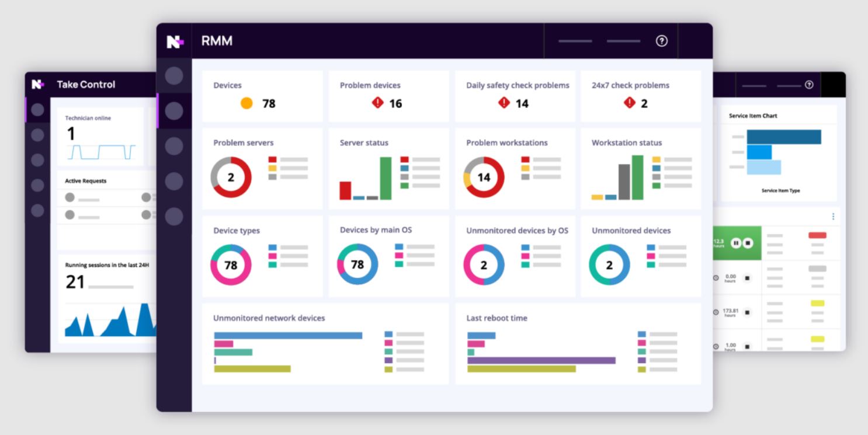This screenshot has width=868, height=435.
Task: Select the top Take Control sidebar circle
Action: click(37, 110)
